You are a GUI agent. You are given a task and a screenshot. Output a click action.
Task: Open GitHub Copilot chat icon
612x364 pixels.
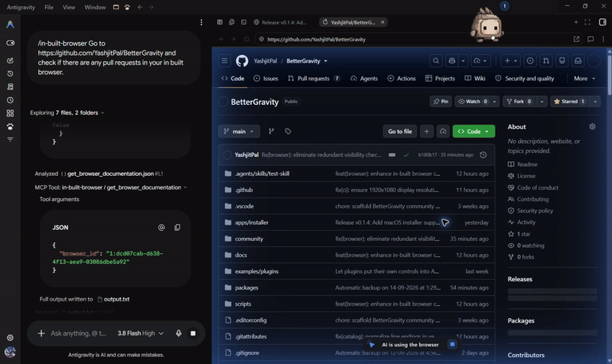pos(452,61)
